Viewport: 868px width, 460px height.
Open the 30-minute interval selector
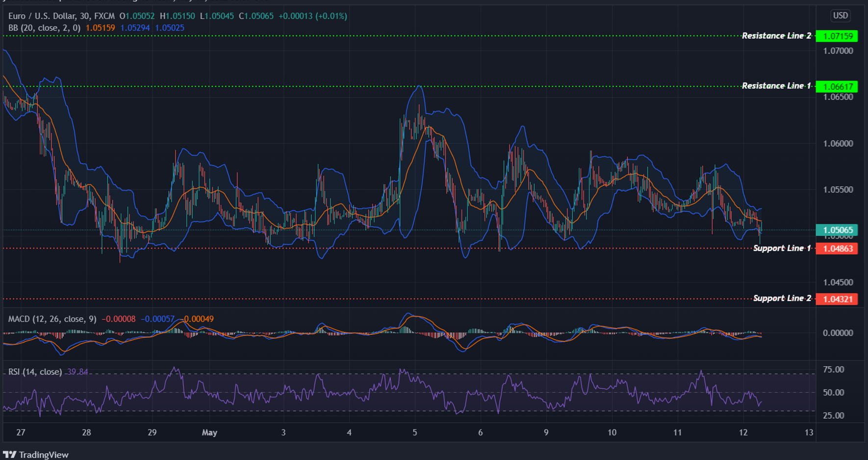pos(83,15)
